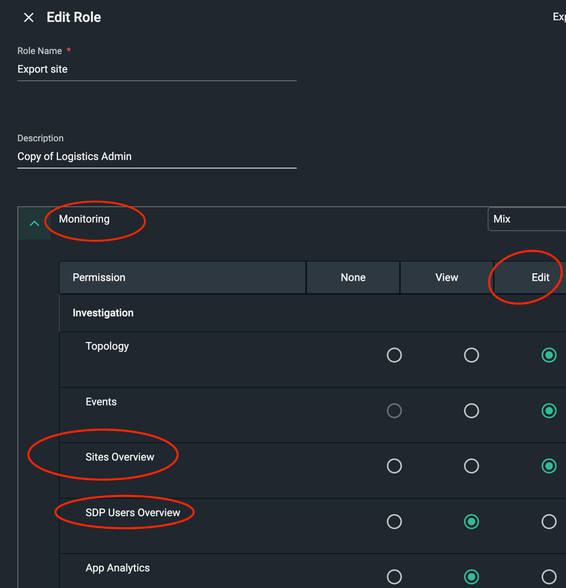
Task: Select View radio for SDP Users Overview
Action: pyautogui.click(x=471, y=522)
